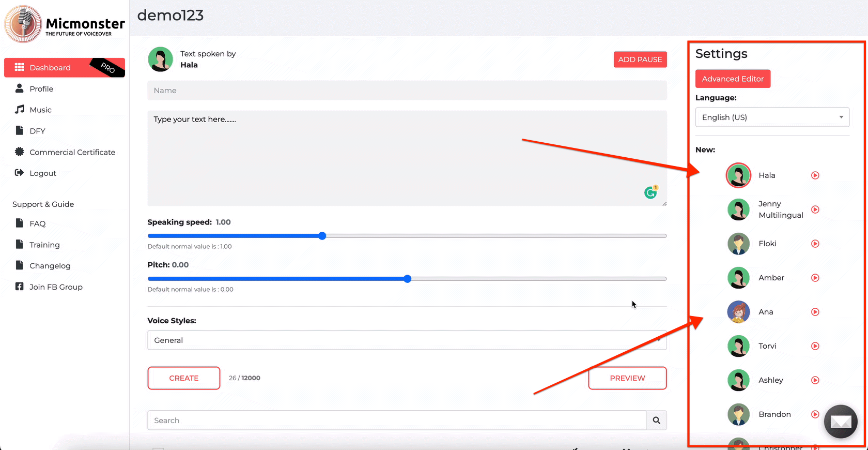Image resolution: width=868 pixels, height=450 pixels.
Task: Adjust the Speaking speed slider handle
Action: point(322,236)
